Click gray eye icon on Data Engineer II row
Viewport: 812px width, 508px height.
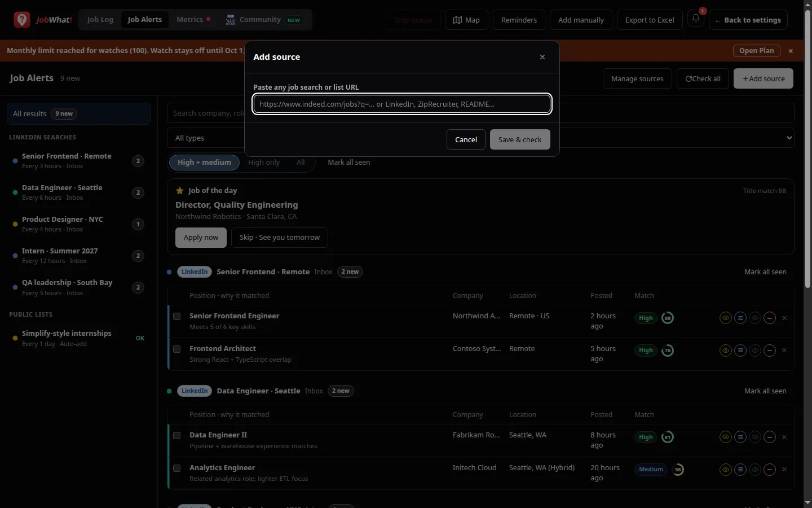pyautogui.click(x=755, y=437)
